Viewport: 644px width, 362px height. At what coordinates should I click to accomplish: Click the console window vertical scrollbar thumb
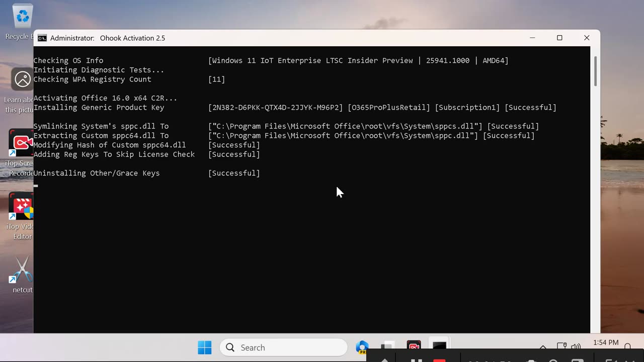pos(595,71)
